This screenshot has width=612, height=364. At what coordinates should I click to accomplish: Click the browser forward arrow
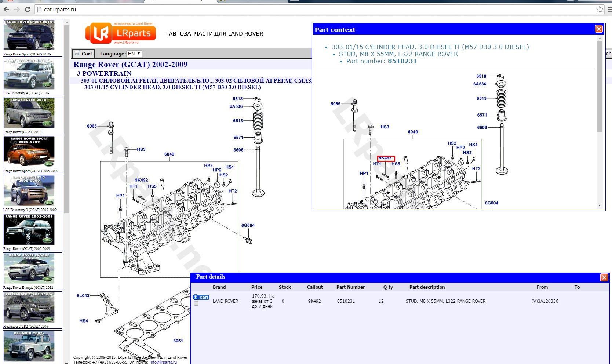(17, 9)
